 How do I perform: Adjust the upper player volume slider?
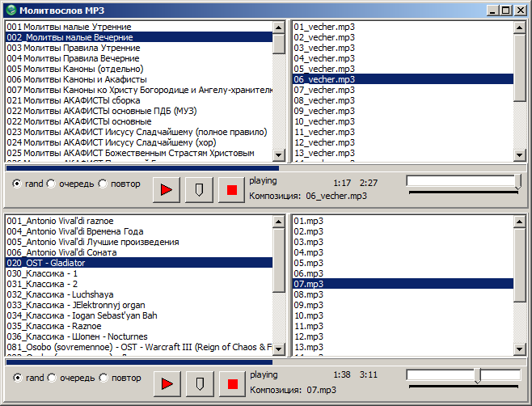coord(517,183)
